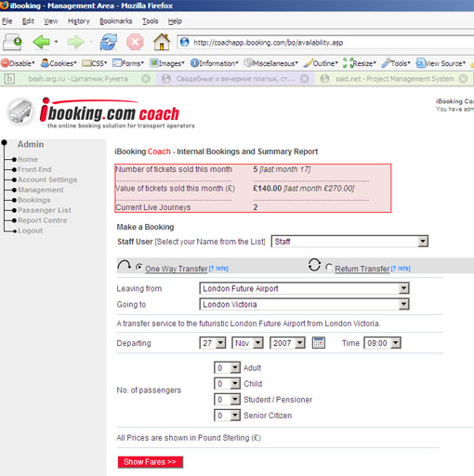Open Report Centre in Admin sidebar
The height and width of the screenshot is (476, 474).
pyautogui.click(x=43, y=220)
